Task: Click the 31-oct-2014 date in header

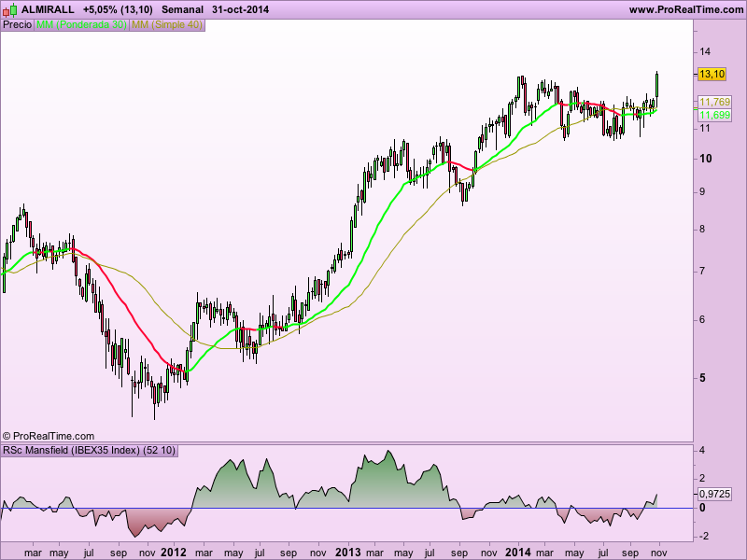Action: [x=240, y=9]
